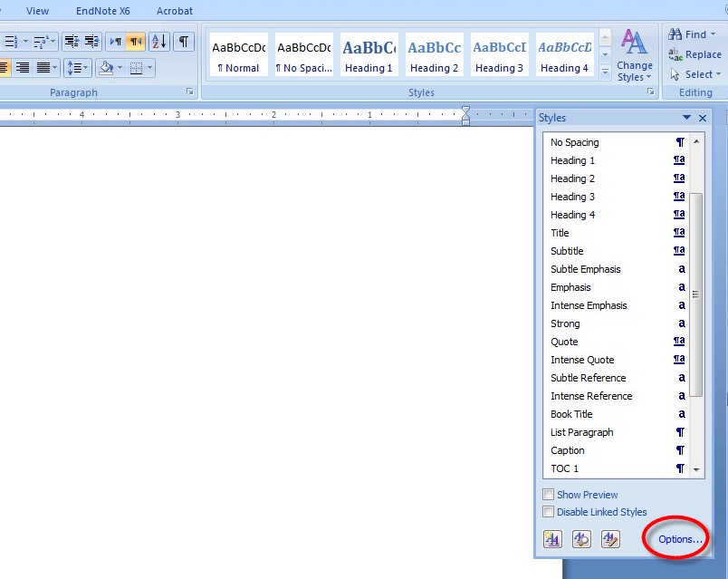Click the Change Styles button
The height and width of the screenshot is (579, 728).
[634, 54]
